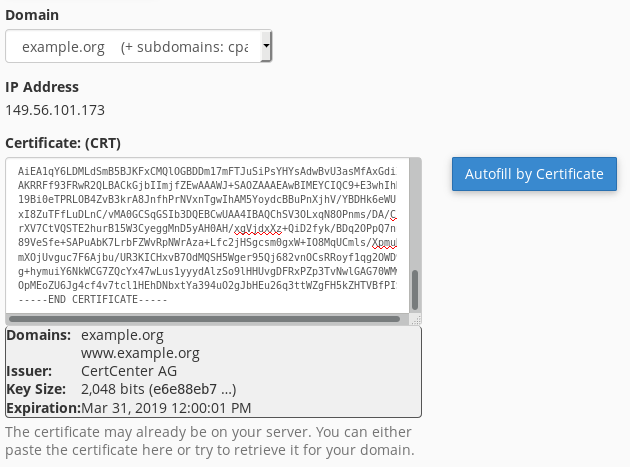This screenshot has height=467, width=630.
Task: Click the CertCenter AG issuer value
Action: 129,371
